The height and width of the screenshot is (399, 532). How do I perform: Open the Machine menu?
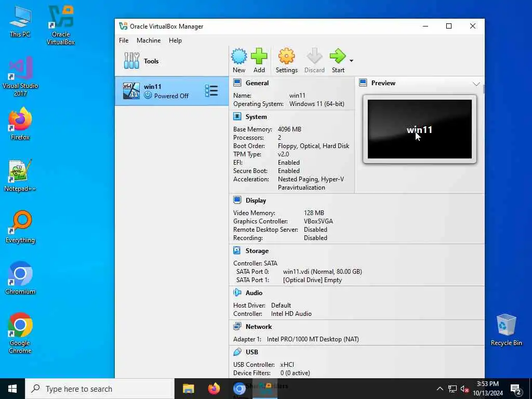pos(149,41)
